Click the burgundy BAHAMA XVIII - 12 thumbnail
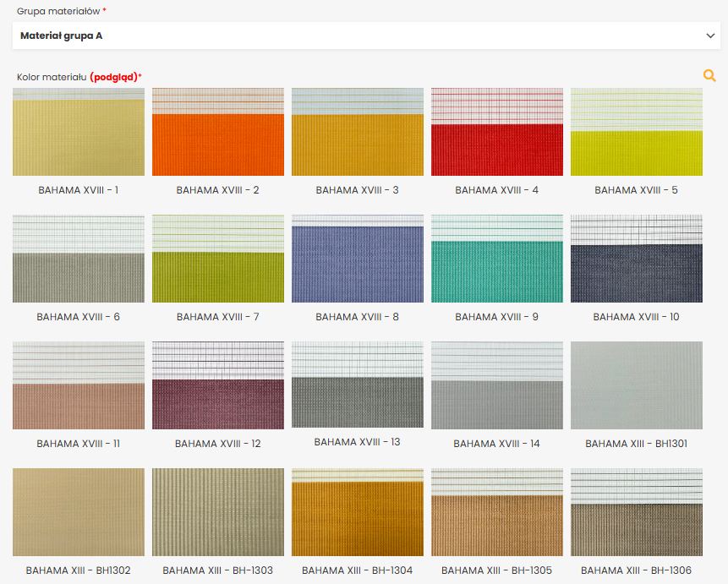The width and height of the screenshot is (728, 584). [218, 385]
